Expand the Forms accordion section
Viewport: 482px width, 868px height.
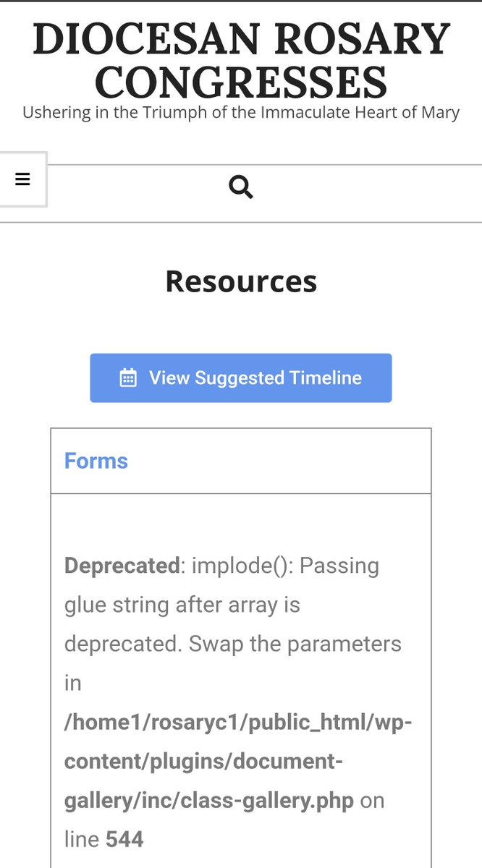coord(241,461)
